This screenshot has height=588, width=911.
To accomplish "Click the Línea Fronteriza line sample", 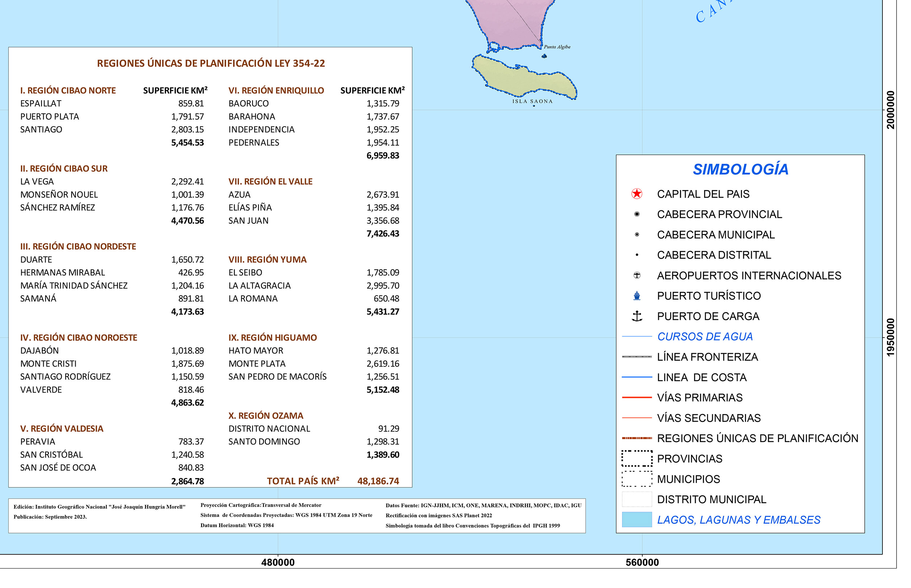I will [637, 357].
